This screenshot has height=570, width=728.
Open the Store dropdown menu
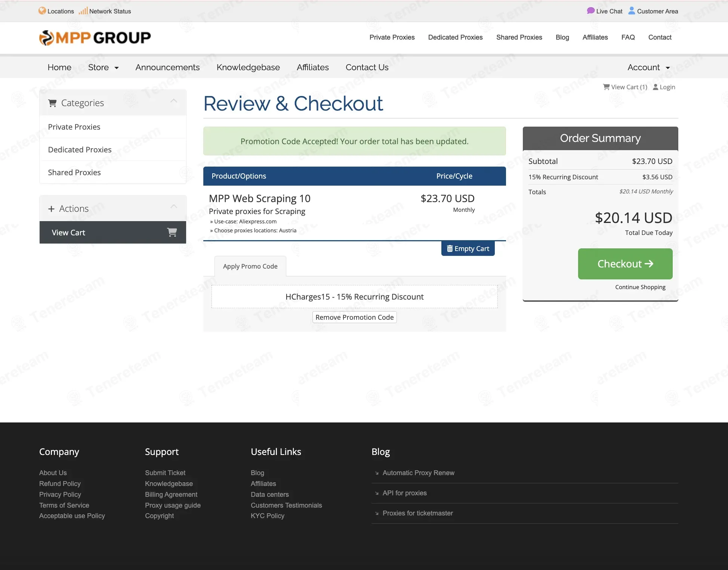point(104,67)
